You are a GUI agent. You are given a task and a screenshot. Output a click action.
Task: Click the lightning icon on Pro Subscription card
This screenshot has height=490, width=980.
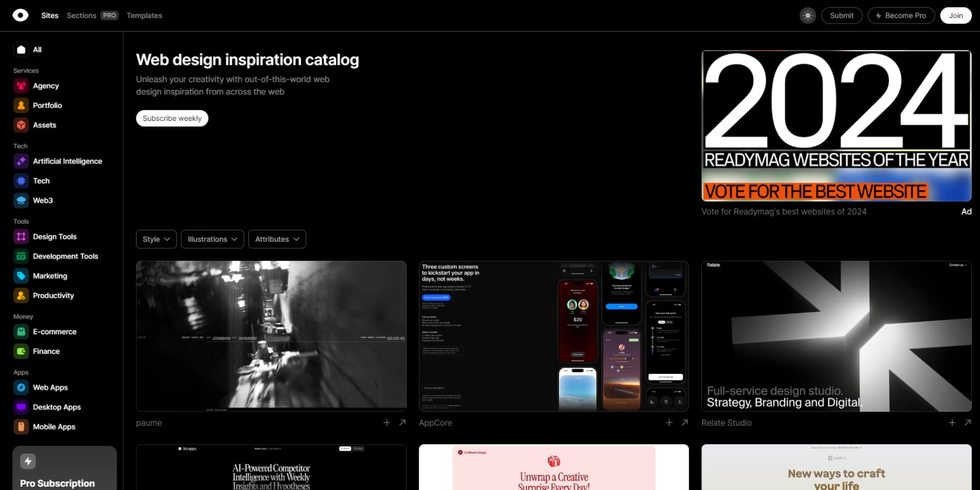click(28, 461)
